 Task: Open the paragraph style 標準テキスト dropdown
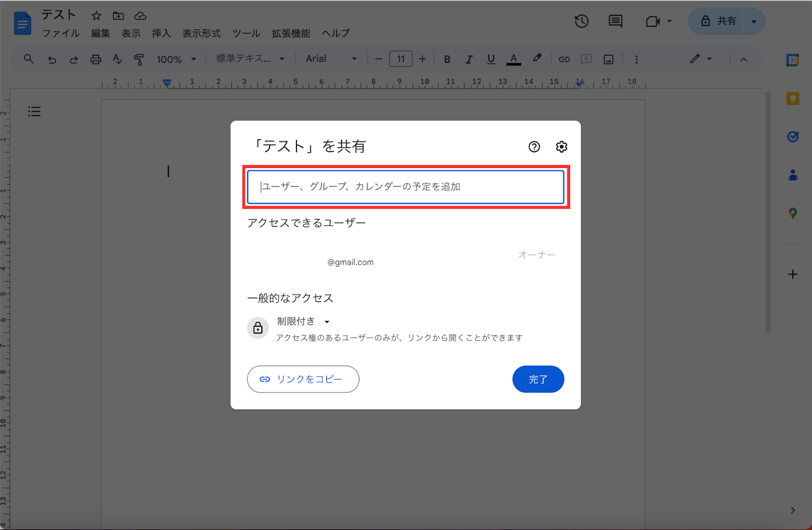(x=250, y=59)
